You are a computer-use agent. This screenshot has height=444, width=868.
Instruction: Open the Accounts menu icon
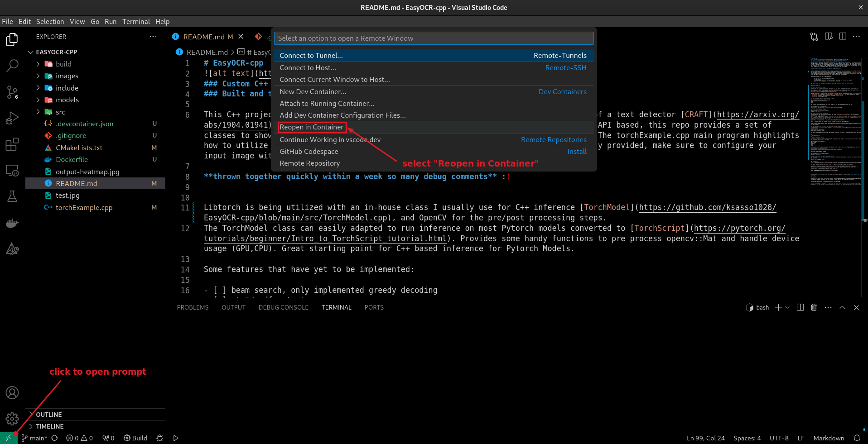[x=12, y=392]
